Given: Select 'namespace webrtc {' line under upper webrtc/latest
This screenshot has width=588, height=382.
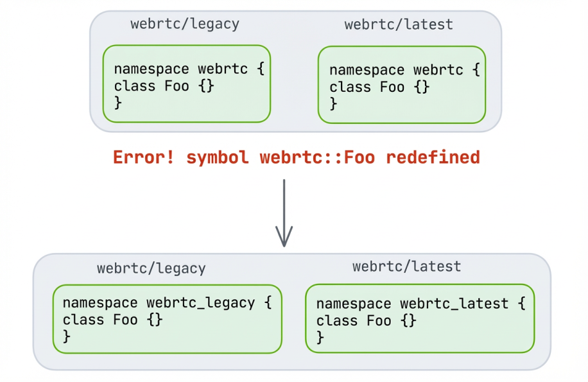Looking at the screenshot, I should (404, 70).
